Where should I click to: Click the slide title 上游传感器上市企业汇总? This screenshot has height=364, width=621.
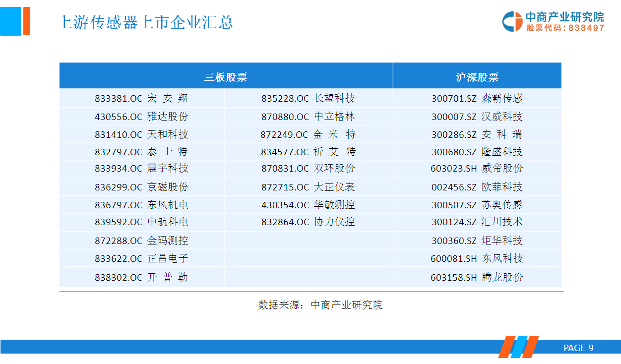[x=145, y=22]
